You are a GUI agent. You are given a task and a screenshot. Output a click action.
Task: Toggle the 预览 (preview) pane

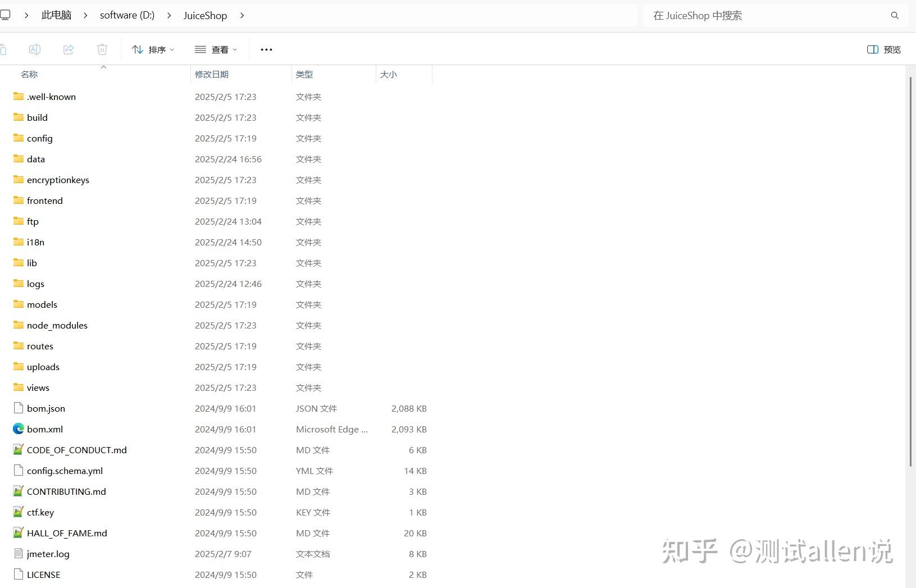click(884, 49)
